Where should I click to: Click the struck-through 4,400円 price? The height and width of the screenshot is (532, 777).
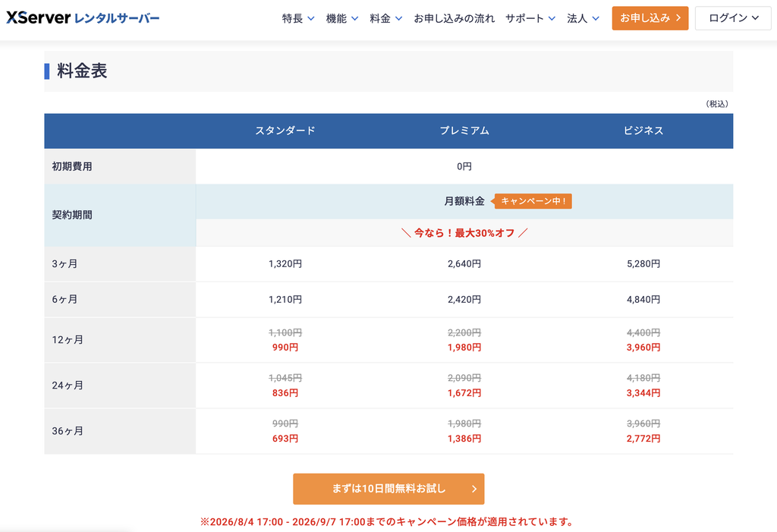tap(643, 332)
